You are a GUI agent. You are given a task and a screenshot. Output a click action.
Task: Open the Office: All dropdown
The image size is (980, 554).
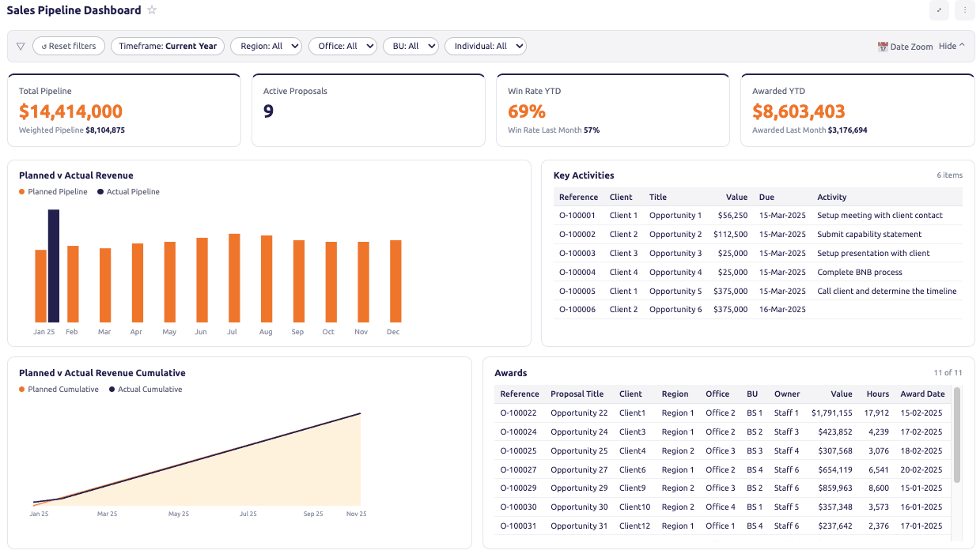(343, 46)
